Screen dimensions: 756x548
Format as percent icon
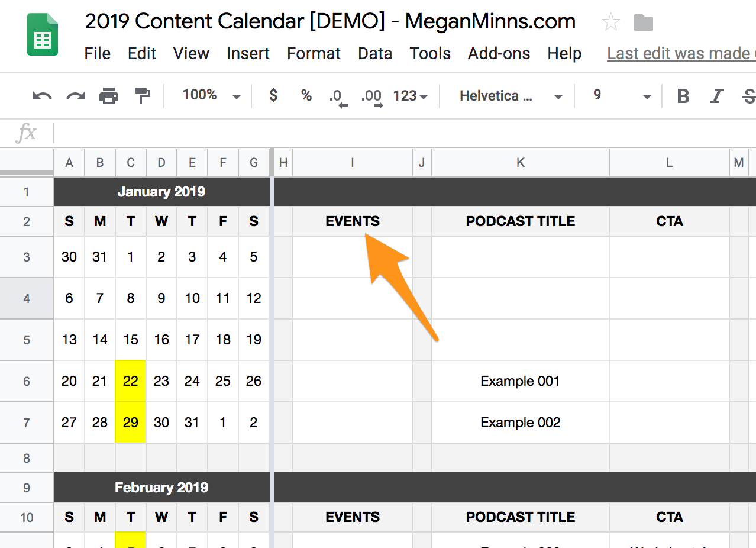(x=306, y=95)
